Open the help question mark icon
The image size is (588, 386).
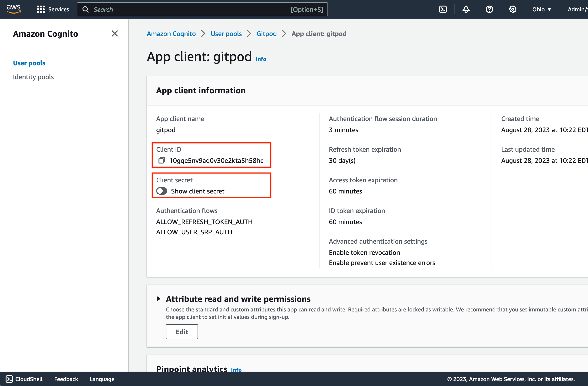(x=489, y=9)
